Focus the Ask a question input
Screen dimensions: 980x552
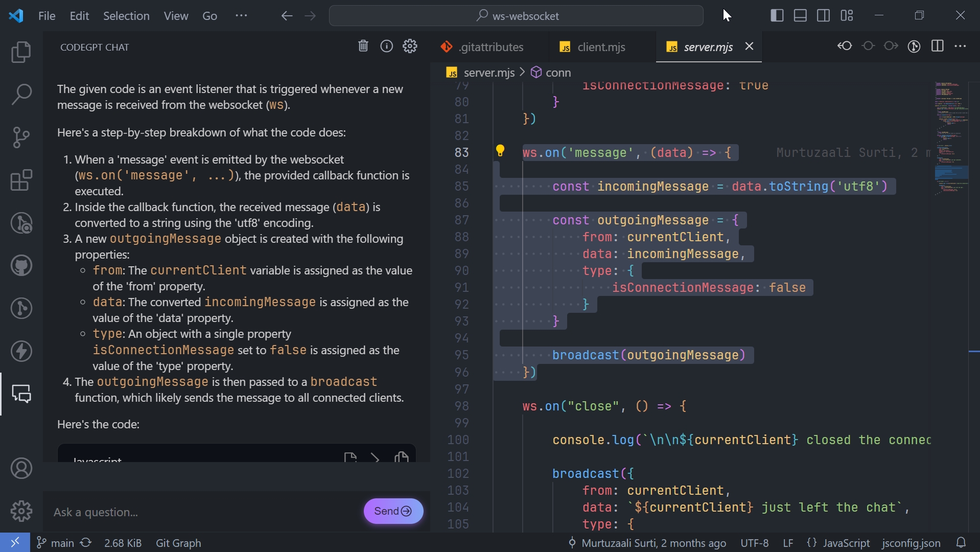point(204,512)
